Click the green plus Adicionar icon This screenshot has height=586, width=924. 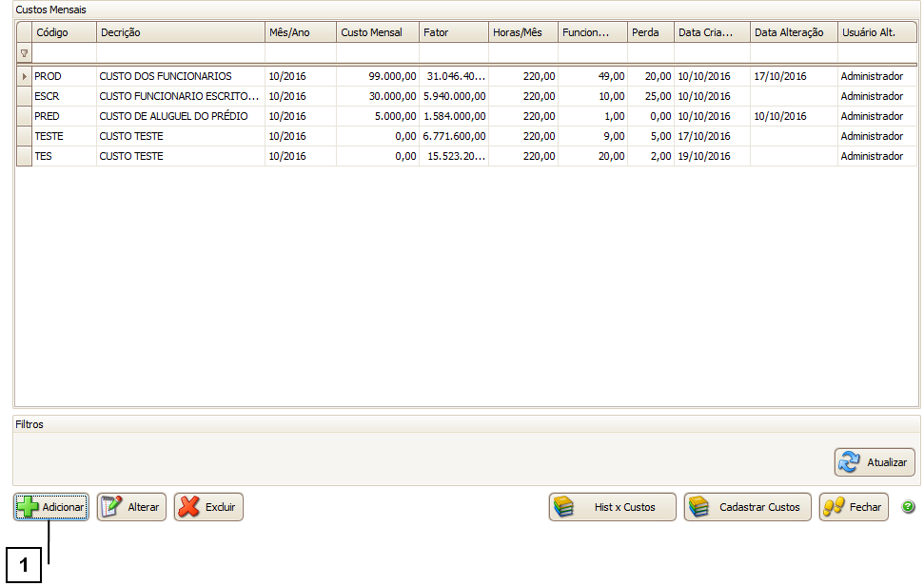tap(29, 507)
